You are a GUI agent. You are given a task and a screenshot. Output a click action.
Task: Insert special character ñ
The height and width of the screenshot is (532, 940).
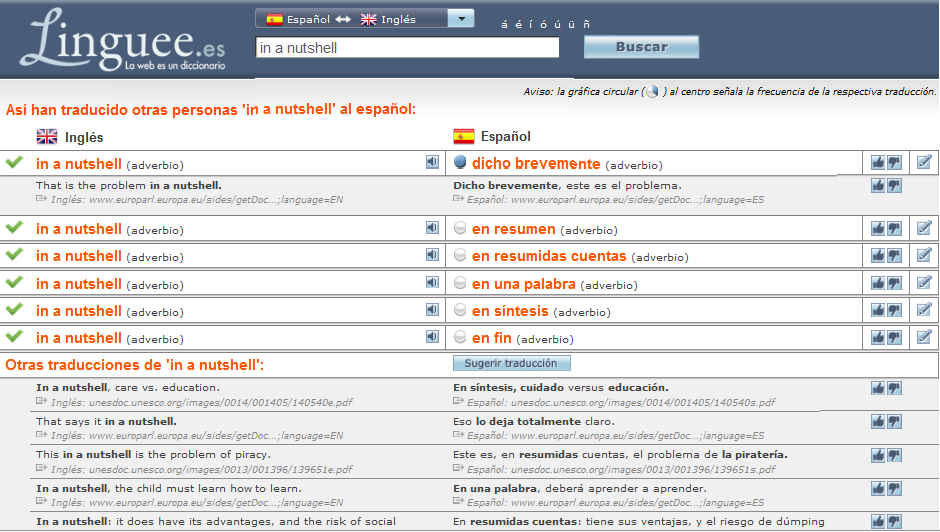(x=586, y=25)
